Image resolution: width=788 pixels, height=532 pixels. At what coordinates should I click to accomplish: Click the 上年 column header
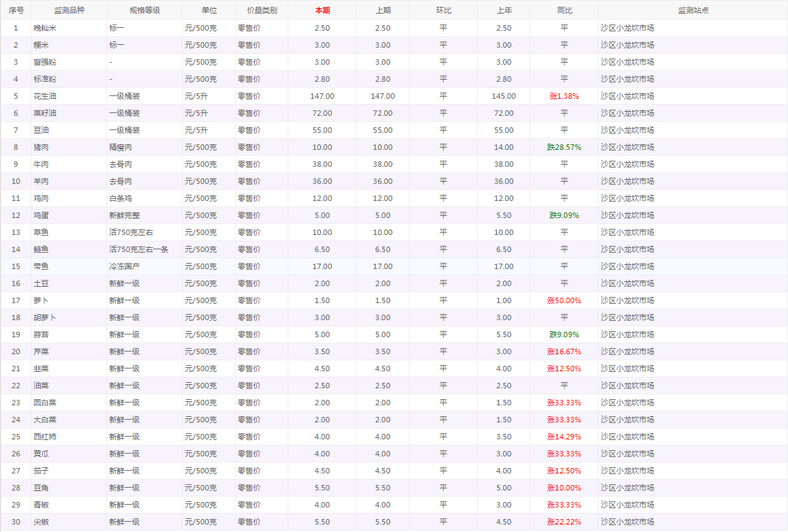click(504, 10)
